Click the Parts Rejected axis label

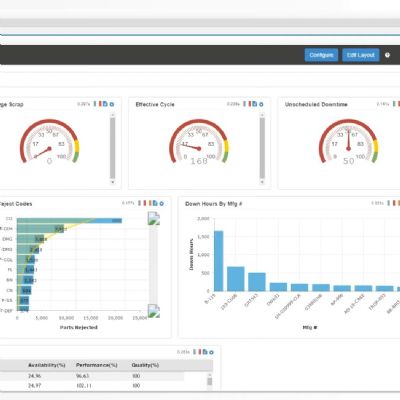pyautogui.click(x=79, y=327)
